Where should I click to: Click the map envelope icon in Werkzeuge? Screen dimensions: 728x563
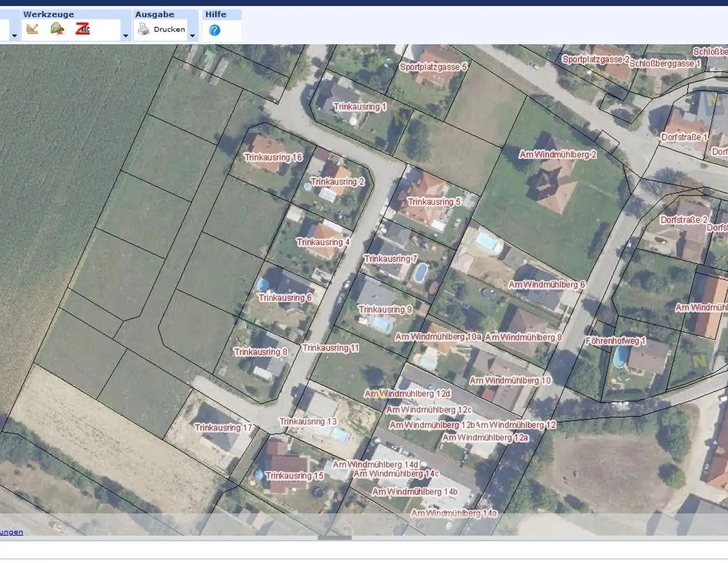pyautogui.click(x=57, y=29)
